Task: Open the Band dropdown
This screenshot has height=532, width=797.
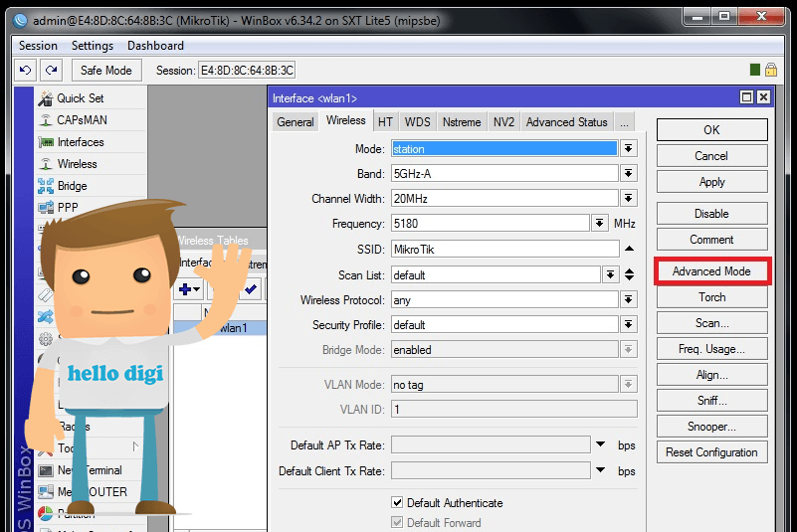Action: click(x=629, y=173)
